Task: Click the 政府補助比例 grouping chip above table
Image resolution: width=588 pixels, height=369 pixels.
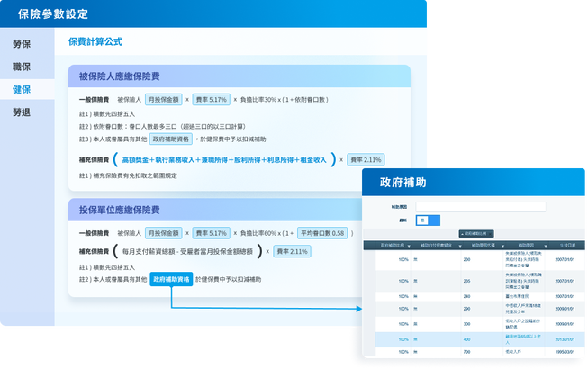Action: [476, 234]
